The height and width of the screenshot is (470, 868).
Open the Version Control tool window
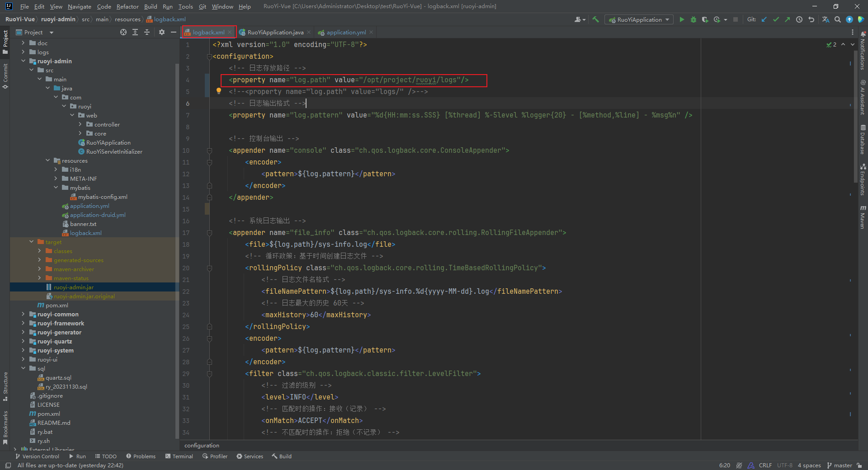pos(37,456)
